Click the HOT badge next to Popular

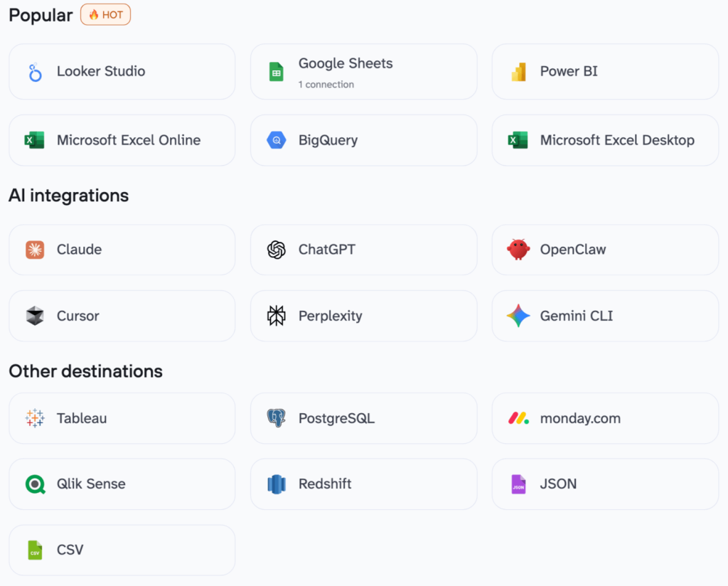click(x=105, y=14)
